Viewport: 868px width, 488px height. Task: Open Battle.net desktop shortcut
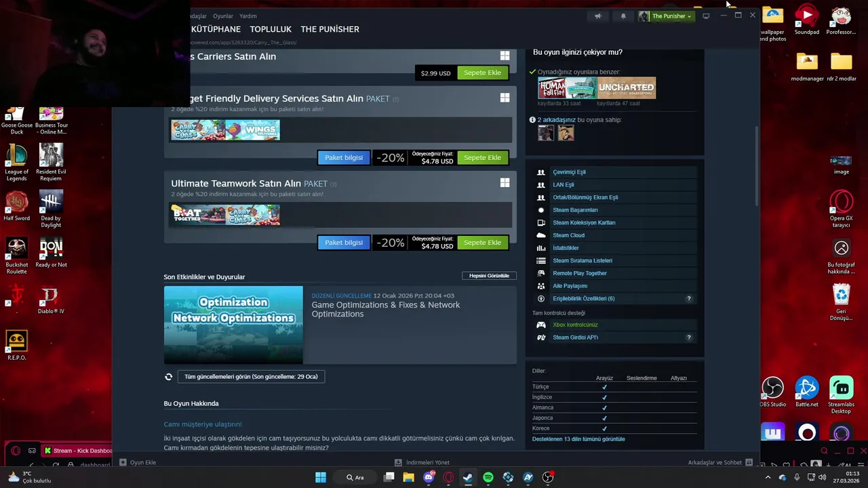click(x=807, y=392)
